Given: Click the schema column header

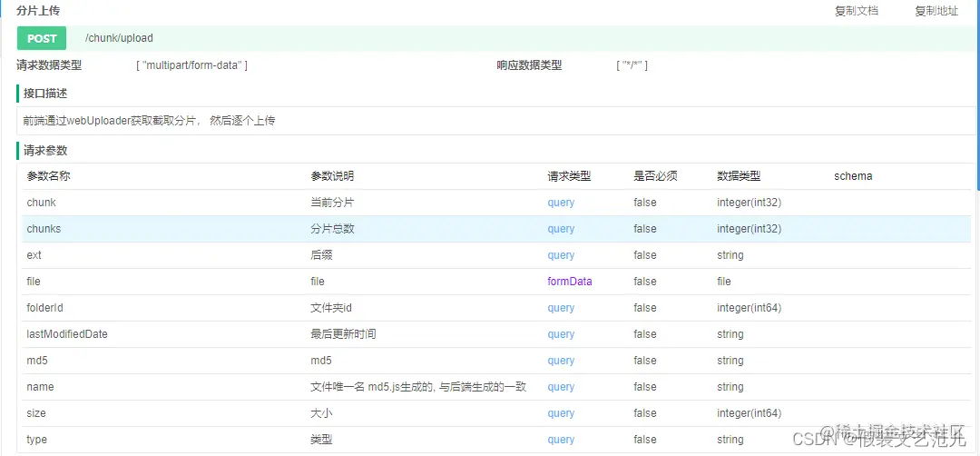Looking at the screenshot, I should click(853, 176).
